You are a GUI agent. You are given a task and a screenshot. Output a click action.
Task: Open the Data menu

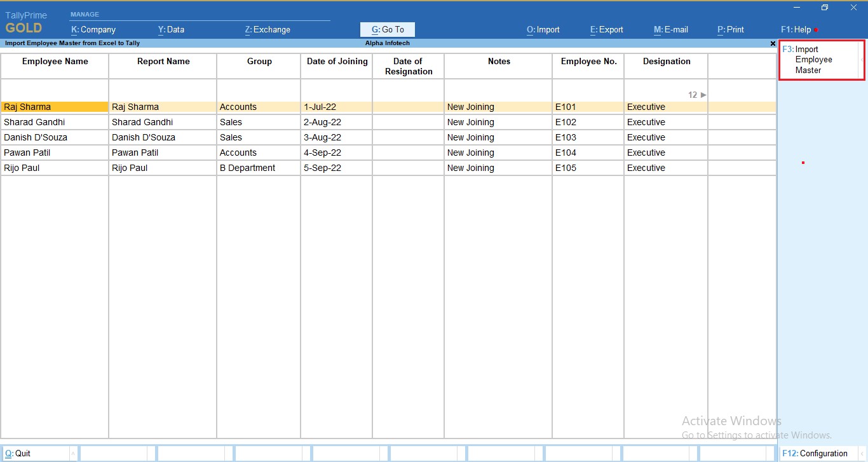click(170, 29)
